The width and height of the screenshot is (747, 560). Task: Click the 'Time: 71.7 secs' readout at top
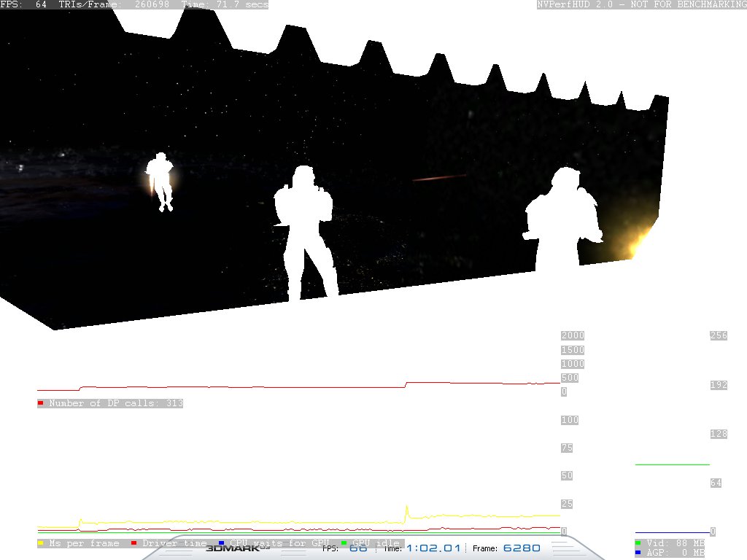click(x=225, y=4)
